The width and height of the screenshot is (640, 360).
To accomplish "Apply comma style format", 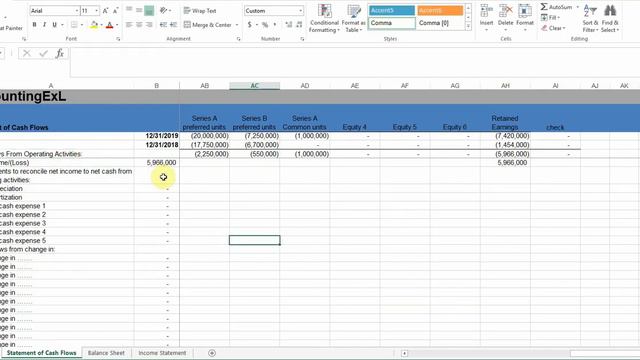I will [x=275, y=25].
